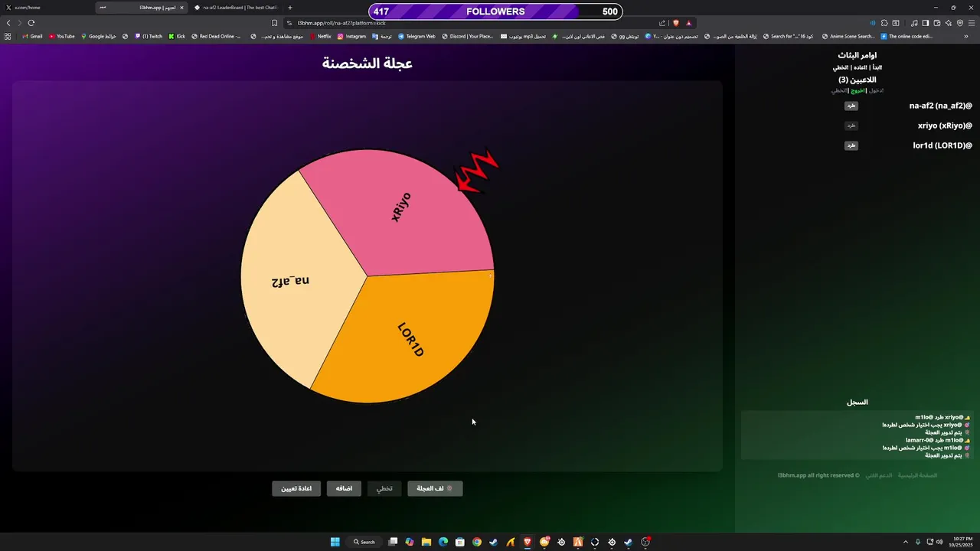The height and width of the screenshot is (551, 980).
Task: Click the browser forward arrow
Action: (x=19, y=23)
